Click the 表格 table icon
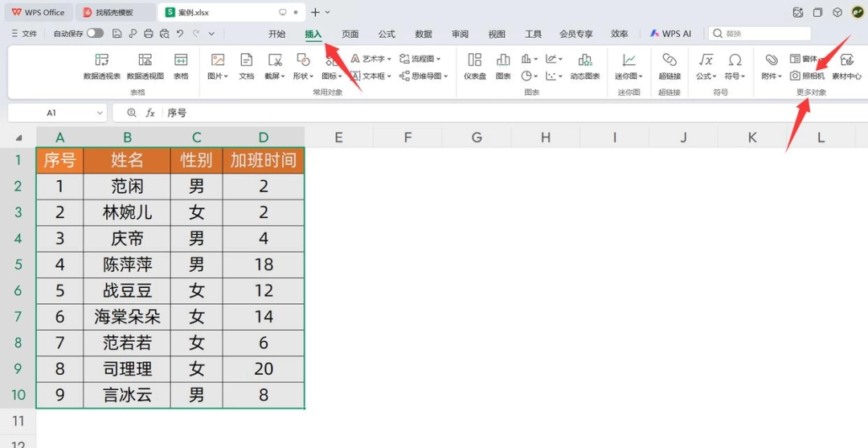The image size is (868, 448). (181, 67)
